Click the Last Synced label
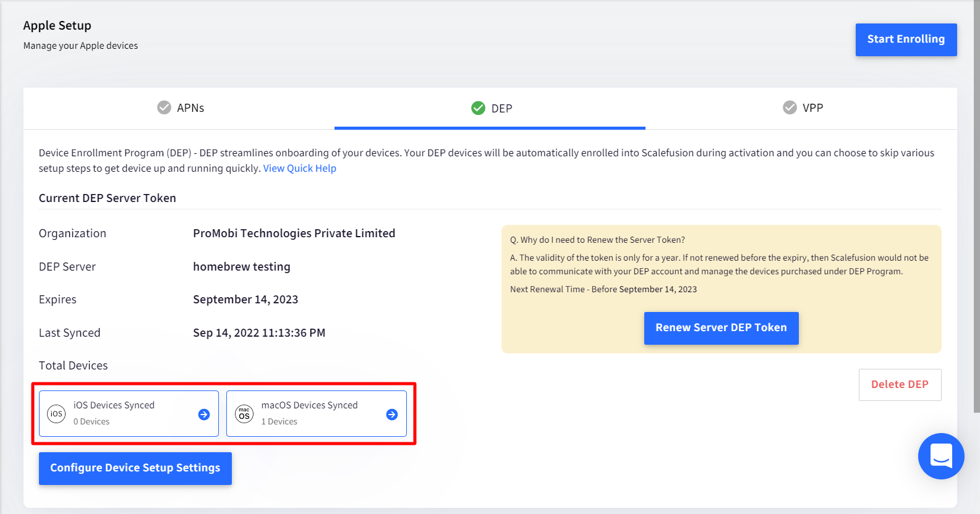This screenshot has width=980, height=514. pyautogui.click(x=69, y=333)
